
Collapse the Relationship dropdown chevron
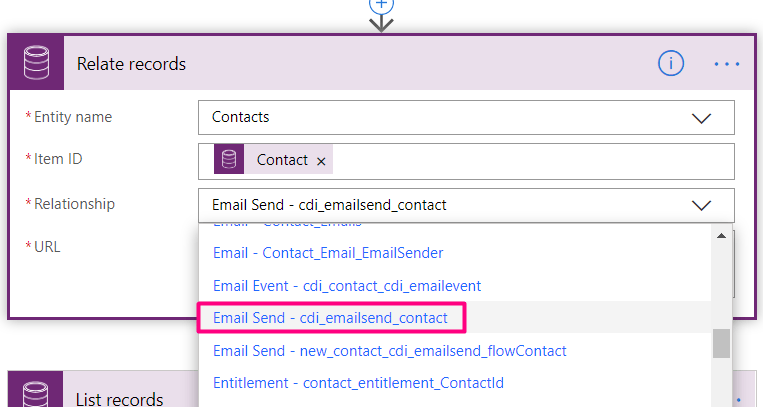(x=702, y=205)
